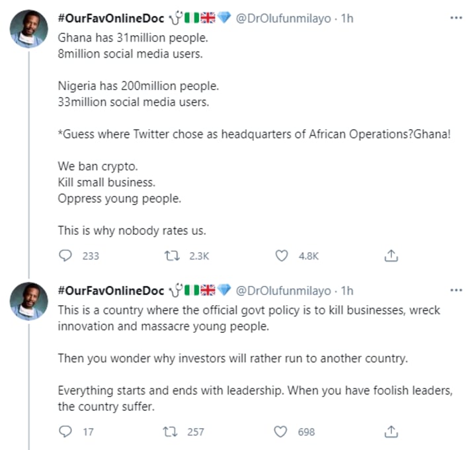The width and height of the screenshot is (476, 450).
Task: Reply to the foolish leaders tweet
Action: click(x=65, y=431)
